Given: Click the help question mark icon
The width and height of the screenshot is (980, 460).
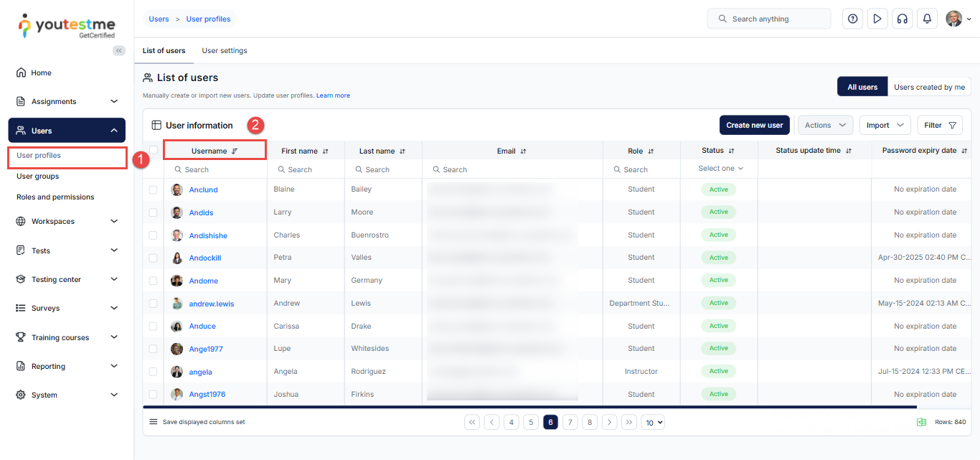Looking at the screenshot, I should (x=852, y=19).
